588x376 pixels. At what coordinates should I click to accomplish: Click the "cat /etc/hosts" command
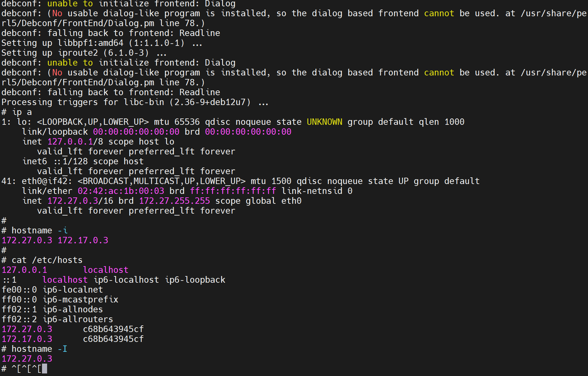47,260
